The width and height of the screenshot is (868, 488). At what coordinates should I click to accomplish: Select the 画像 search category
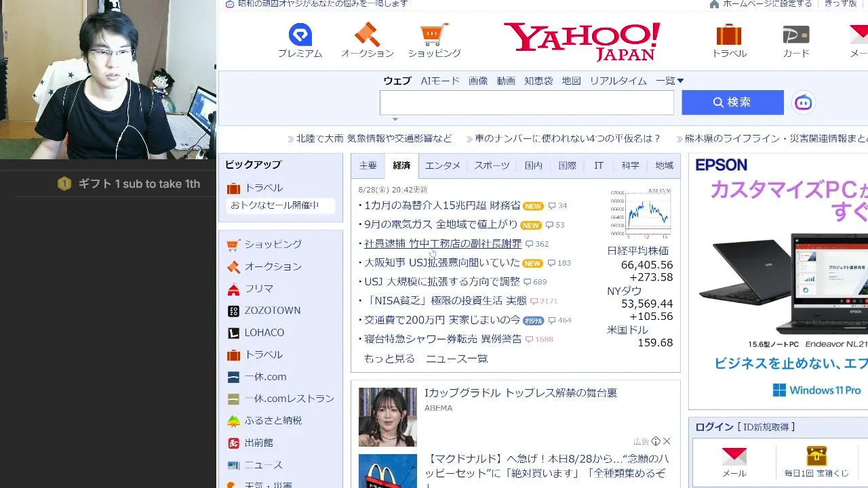coord(478,81)
